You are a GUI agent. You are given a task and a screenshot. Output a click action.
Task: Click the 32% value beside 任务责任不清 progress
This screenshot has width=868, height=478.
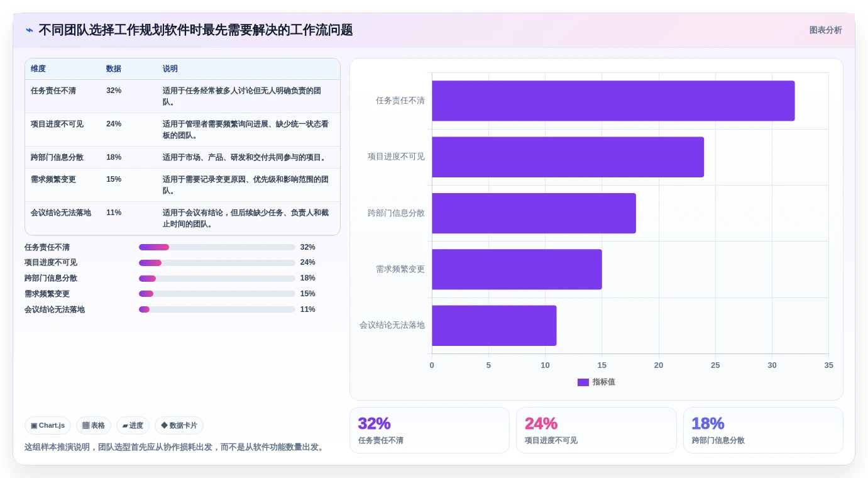coord(308,247)
